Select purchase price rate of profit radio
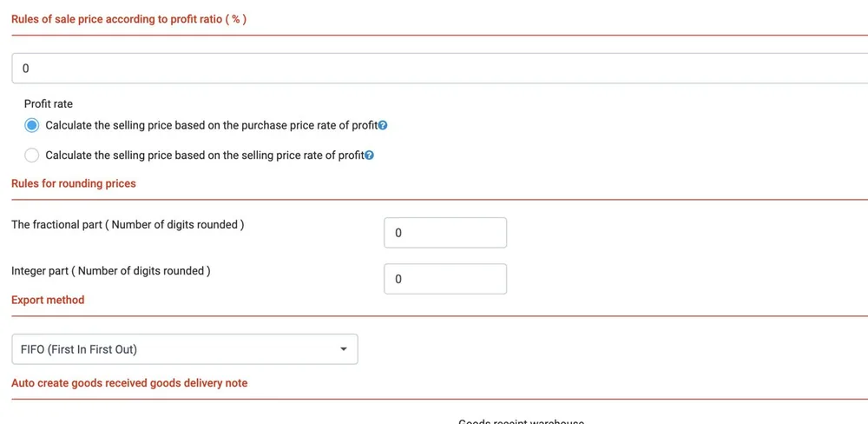 32,125
